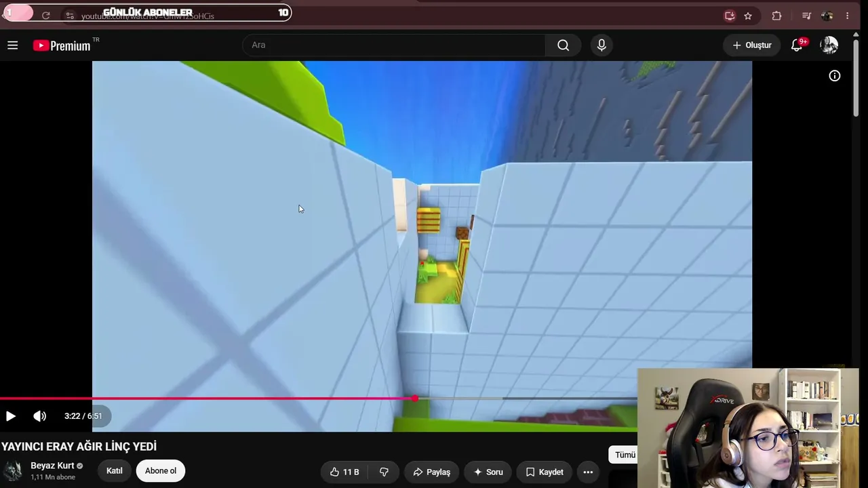Click the video title YAYINCI ERAY AĞIR LİNÇ YEDİ
Viewport: 868px width, 488px height.
coord(79,447)
